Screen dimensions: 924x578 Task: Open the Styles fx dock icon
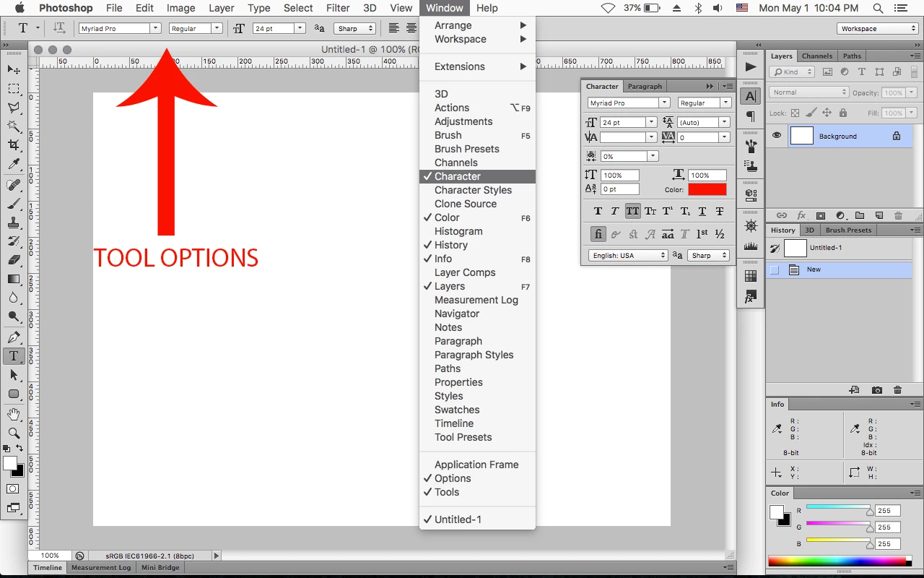pos(751,296)
